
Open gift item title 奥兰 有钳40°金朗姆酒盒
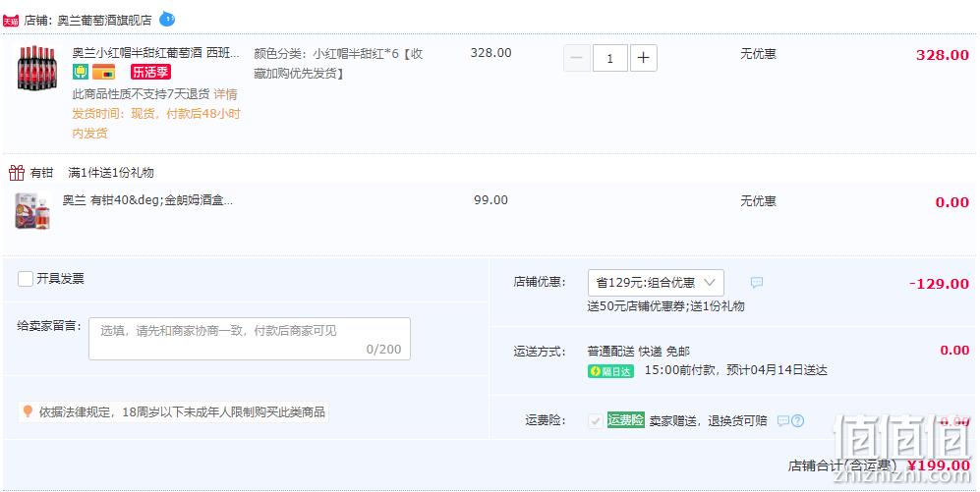tap(147, 200)
